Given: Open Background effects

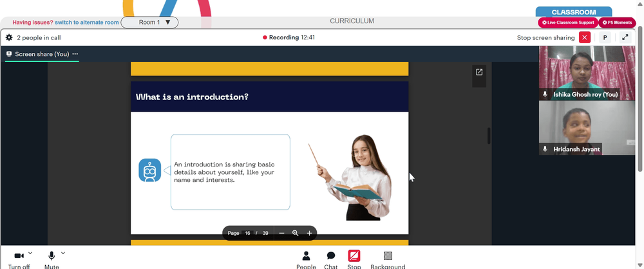Looking at the screenshot, I should pyautogui.click(x=388, y=261).
